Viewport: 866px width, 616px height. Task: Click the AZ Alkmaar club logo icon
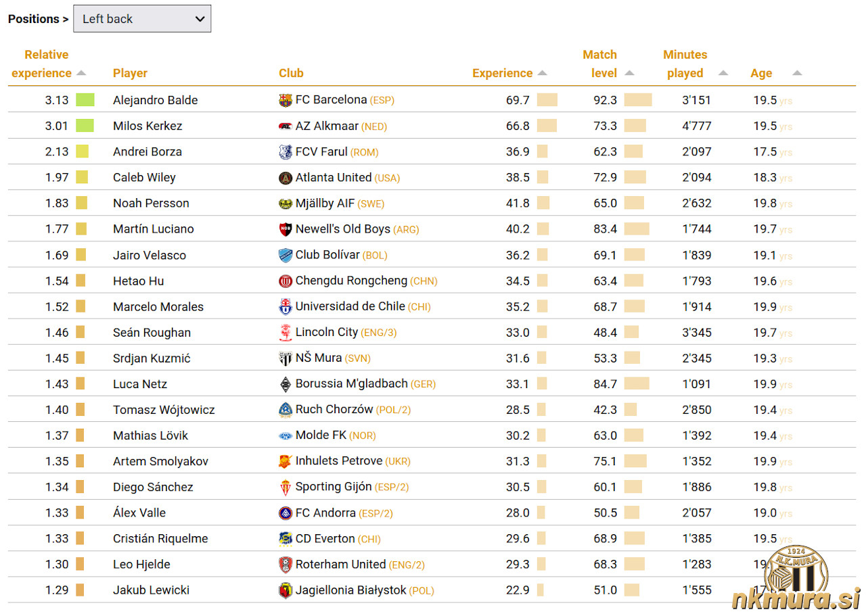click(286, 126)
